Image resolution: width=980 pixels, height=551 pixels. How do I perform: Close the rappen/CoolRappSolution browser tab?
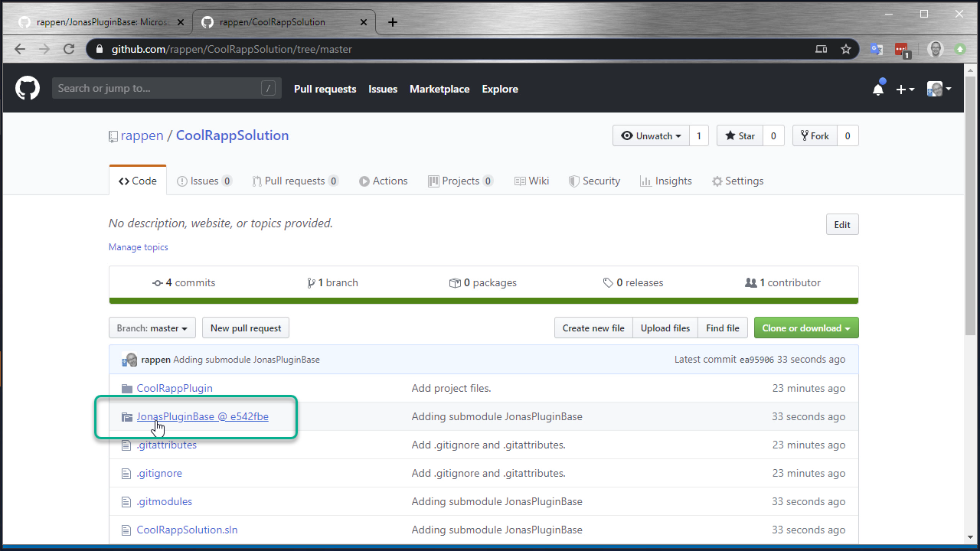[x=362, y=22]
